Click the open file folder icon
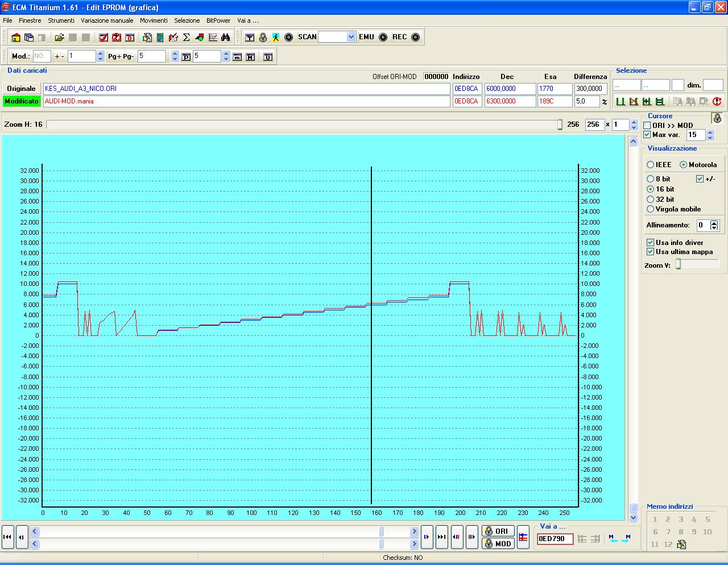The image size is (728, 565). point(59,38)
